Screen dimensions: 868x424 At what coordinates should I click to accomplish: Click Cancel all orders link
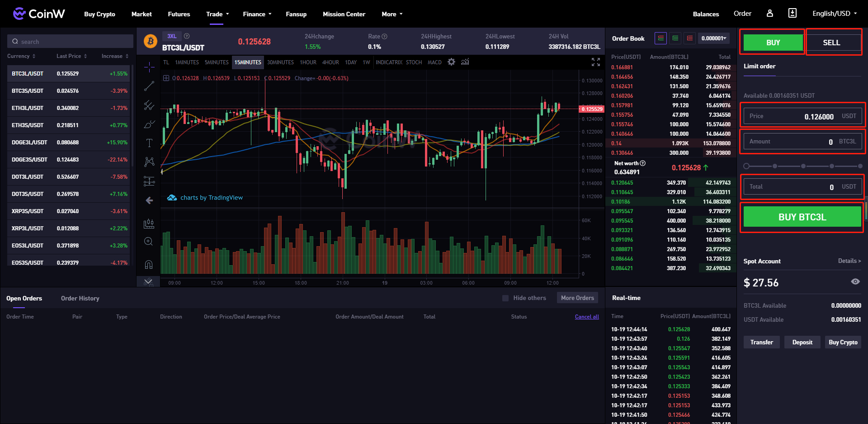click(x=587, y=317)
